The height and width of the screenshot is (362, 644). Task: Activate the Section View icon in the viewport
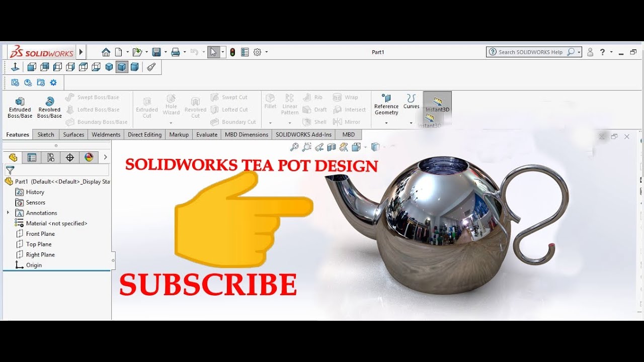pos(332,147)
